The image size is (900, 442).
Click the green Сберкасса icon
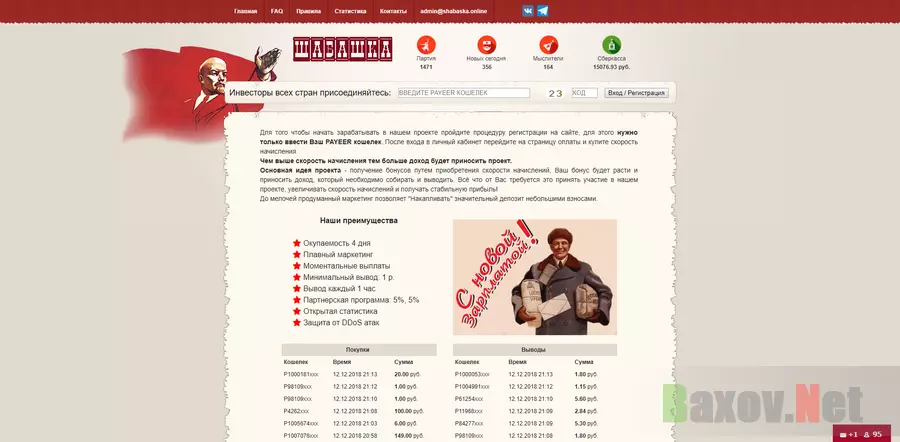click(611, 45)
